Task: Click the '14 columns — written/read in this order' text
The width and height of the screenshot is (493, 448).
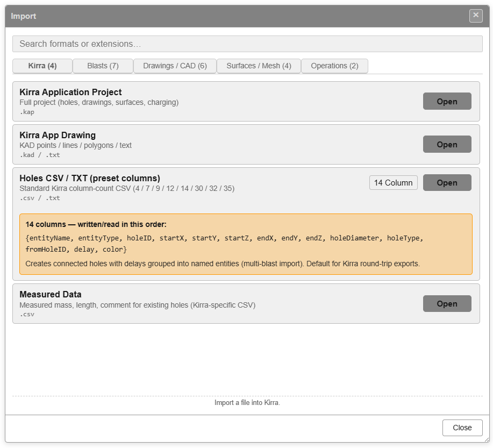Action: pos(96,224)
